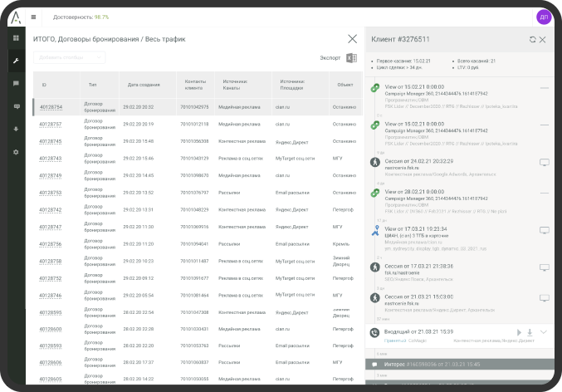
Task: Open the add columns dropdown
Action: pos(69,57)
